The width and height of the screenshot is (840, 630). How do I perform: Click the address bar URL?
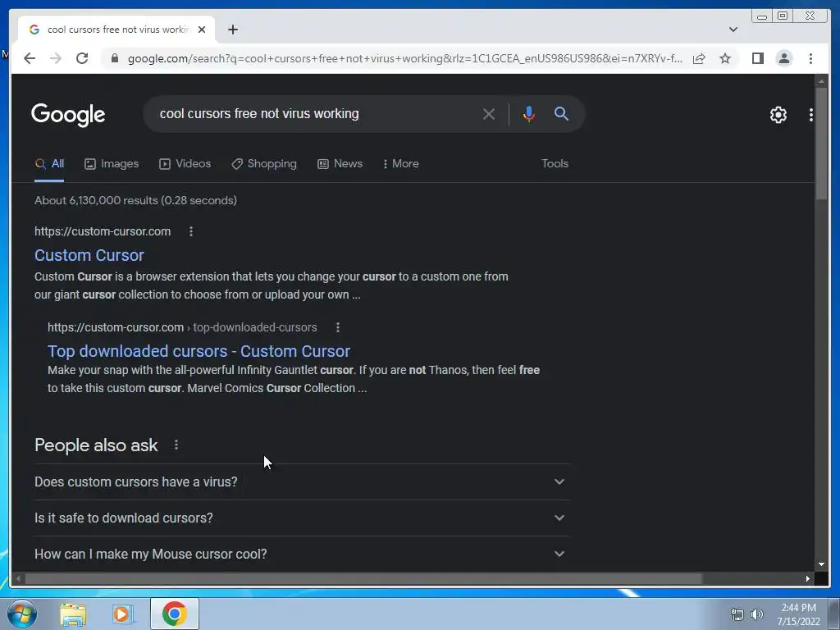point(405,58)
